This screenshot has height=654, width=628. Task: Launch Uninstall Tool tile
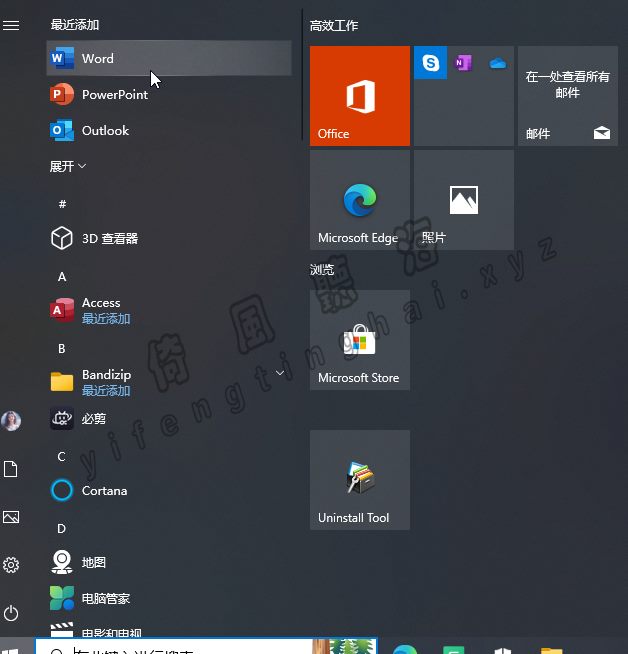click(x=359, y=480)
